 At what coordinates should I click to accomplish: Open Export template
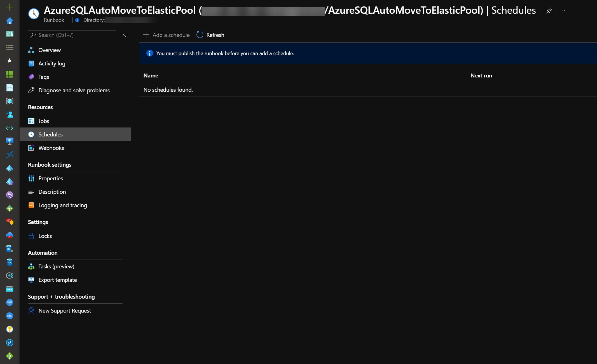coord(57,280)
